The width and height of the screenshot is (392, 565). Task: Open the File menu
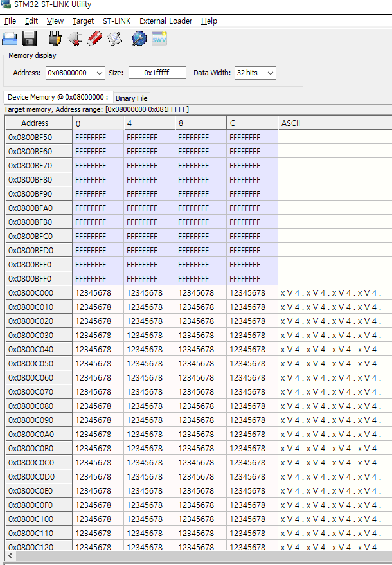10,21
